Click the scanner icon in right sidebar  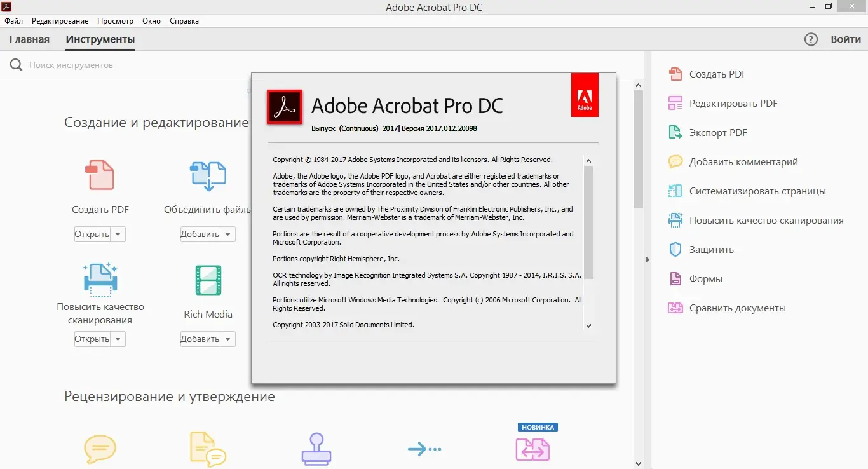(675, 221)
